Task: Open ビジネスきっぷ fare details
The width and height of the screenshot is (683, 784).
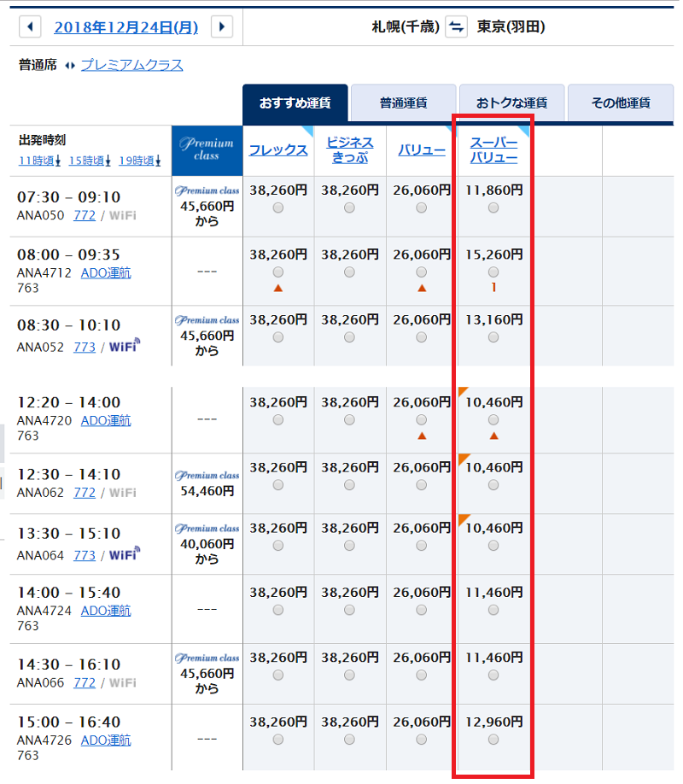Action: click(349, 150)
